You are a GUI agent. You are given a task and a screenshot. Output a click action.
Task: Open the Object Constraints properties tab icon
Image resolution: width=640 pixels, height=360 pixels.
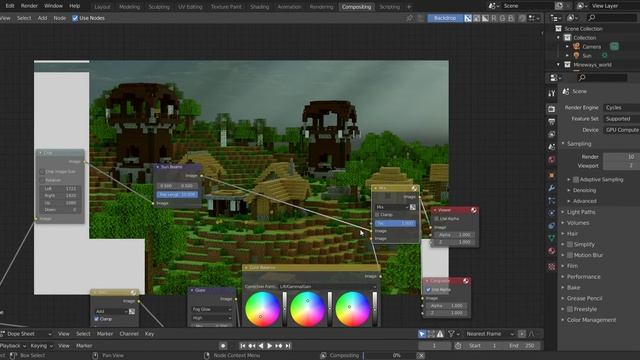pyautogui.click(x=551, y=225)
